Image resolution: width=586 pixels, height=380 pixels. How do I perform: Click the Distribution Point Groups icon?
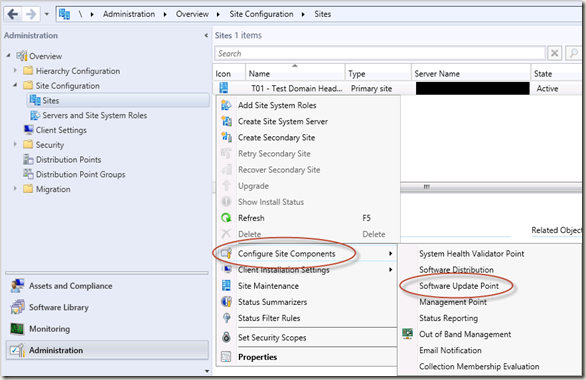coord(28,174)
